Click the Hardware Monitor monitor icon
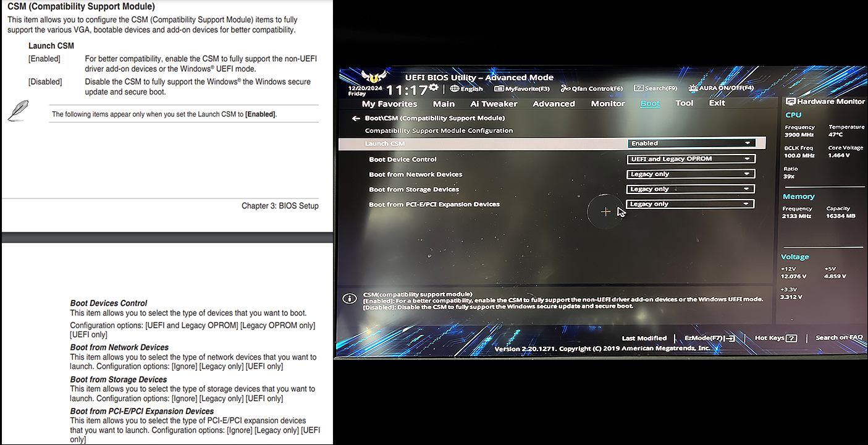 pos(790,101)
